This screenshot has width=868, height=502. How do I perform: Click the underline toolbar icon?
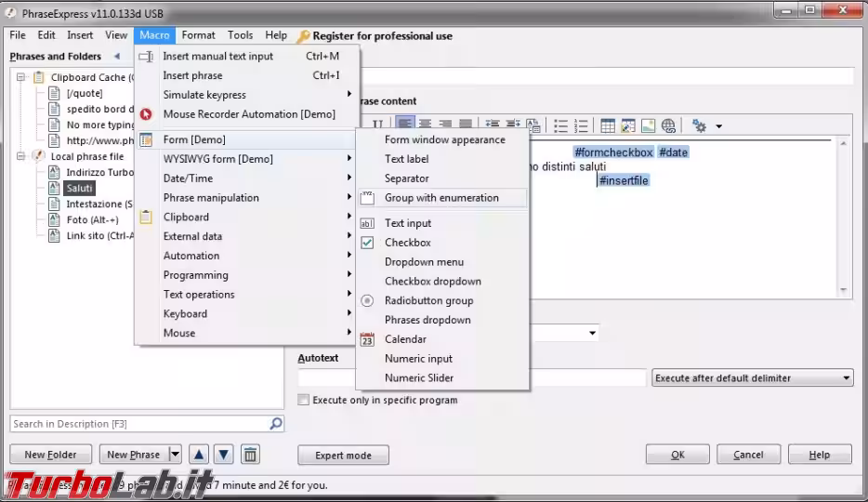click(x=377, y=125)
